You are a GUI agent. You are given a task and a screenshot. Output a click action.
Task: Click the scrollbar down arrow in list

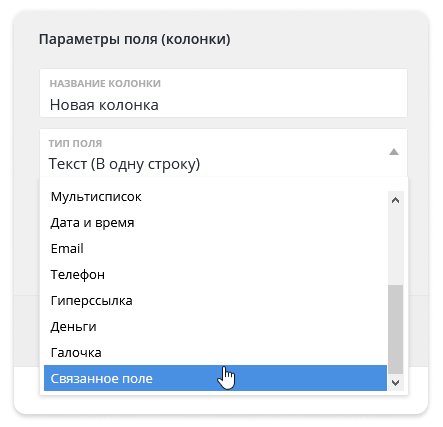click(396, 383)
